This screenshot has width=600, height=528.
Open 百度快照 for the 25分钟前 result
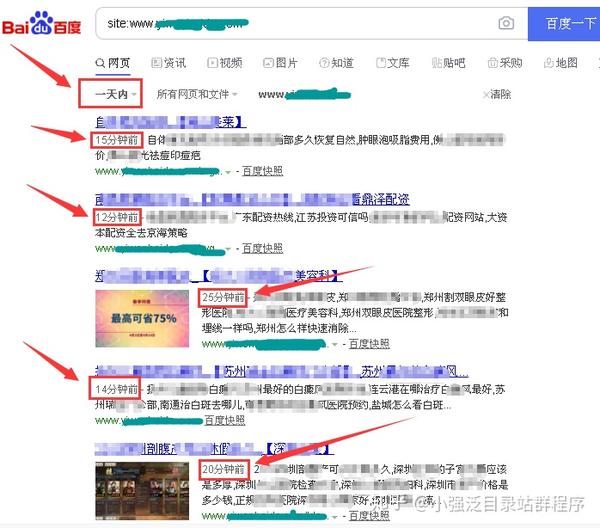coord(369,344)
